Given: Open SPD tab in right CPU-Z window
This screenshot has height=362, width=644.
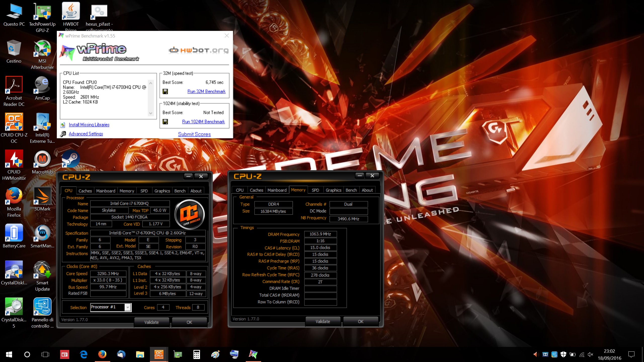Looking at the screenshot, I should (x=315, y=190).
